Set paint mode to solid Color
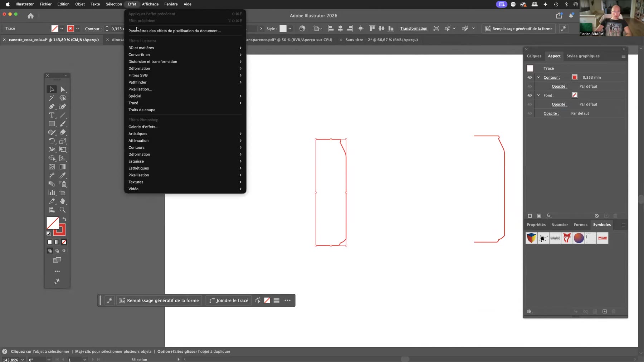The width and height of the screenshot is (644, 362). tap(50, 242)
